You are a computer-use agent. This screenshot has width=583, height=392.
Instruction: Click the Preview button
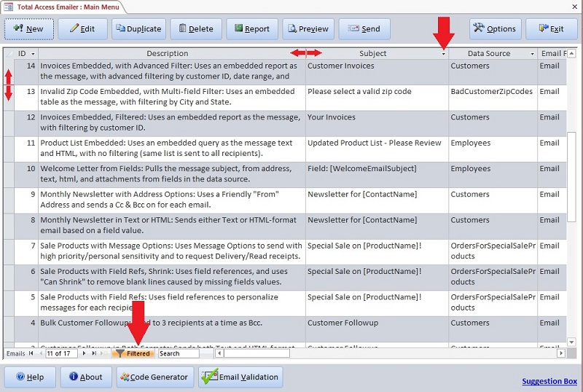pyautogui.click(x=308, y=29)
